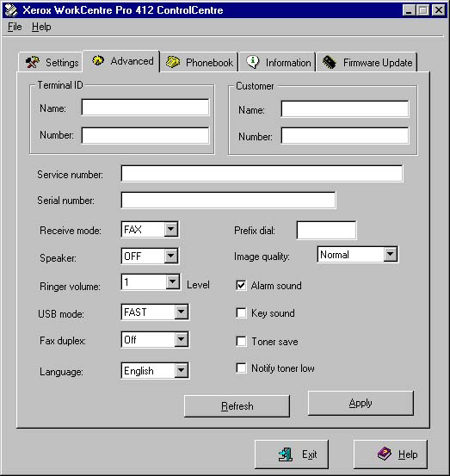Minimize the ControlCentre window
Image resolution: width=450 pixels, height=476 pixels.
click(409, 10)
